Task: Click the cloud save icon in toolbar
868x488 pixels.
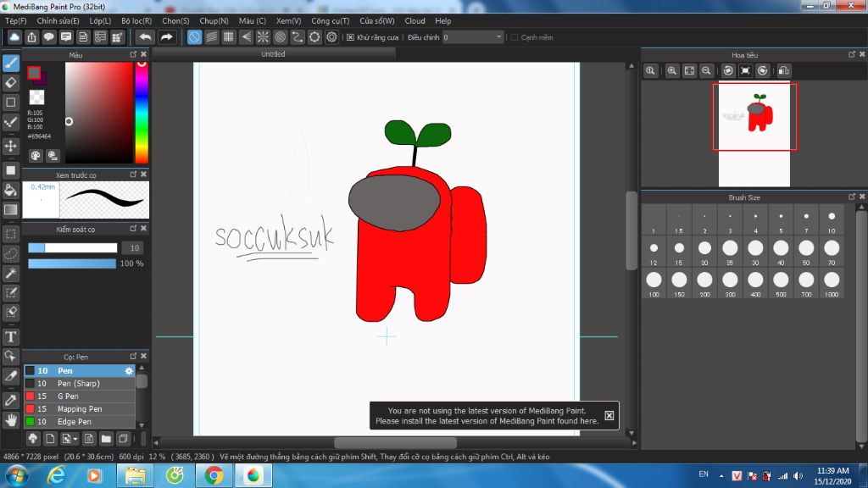Action: point(14,37)
